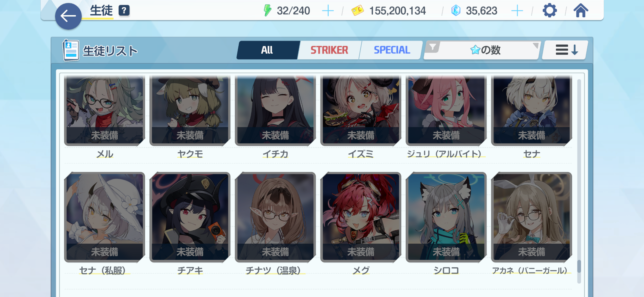Viewport: 644px width, 297px height.
Task: Select the All tab
Action: click(x=267, y=50)
